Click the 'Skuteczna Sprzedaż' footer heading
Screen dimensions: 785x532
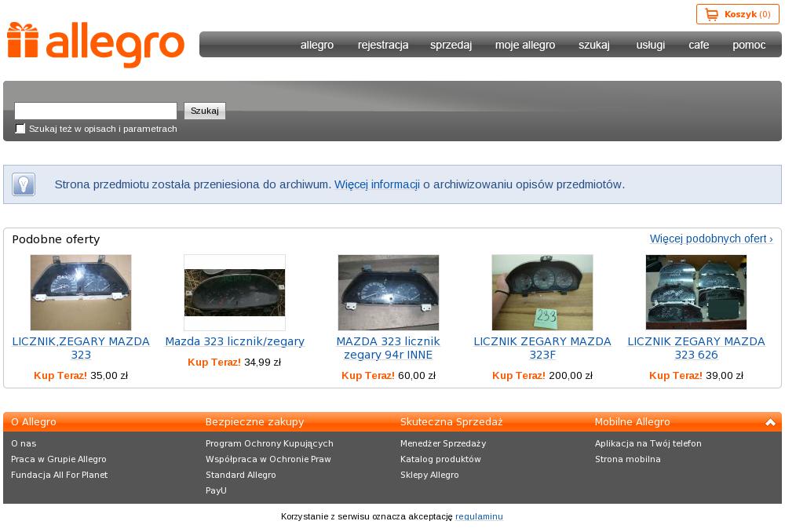point(451,422)
